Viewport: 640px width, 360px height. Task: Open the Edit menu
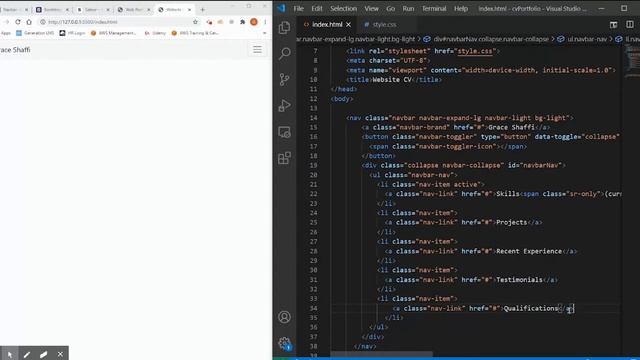tap(317, 9)
